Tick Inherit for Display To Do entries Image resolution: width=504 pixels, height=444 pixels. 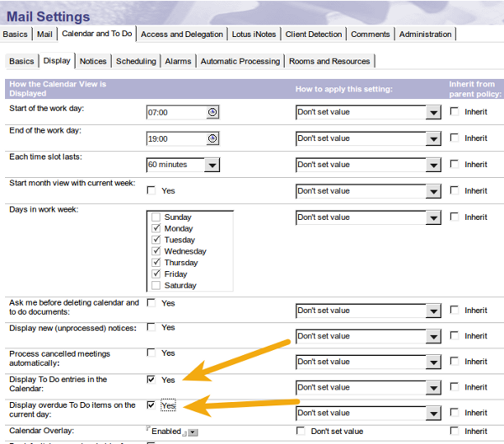point(454,386)
